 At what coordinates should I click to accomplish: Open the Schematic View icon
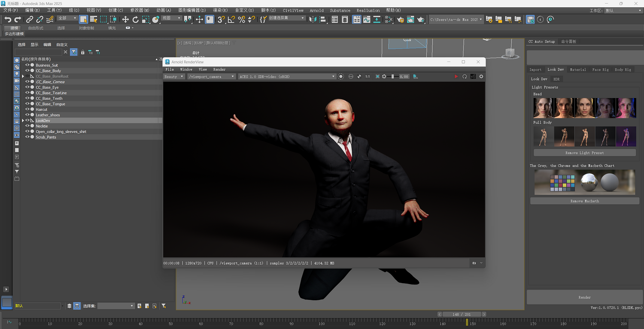pos(377,19)
